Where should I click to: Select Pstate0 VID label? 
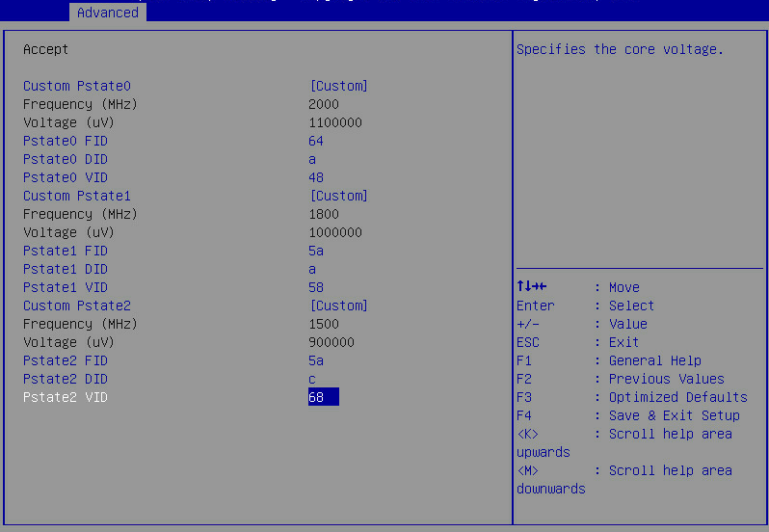coord(66,177)
